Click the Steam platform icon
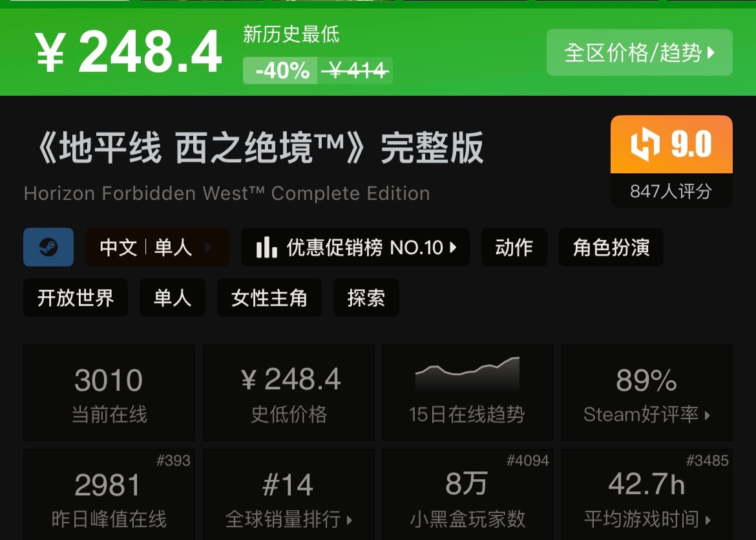756x540 pixels. pyautogui.click(x=48, y=247)
